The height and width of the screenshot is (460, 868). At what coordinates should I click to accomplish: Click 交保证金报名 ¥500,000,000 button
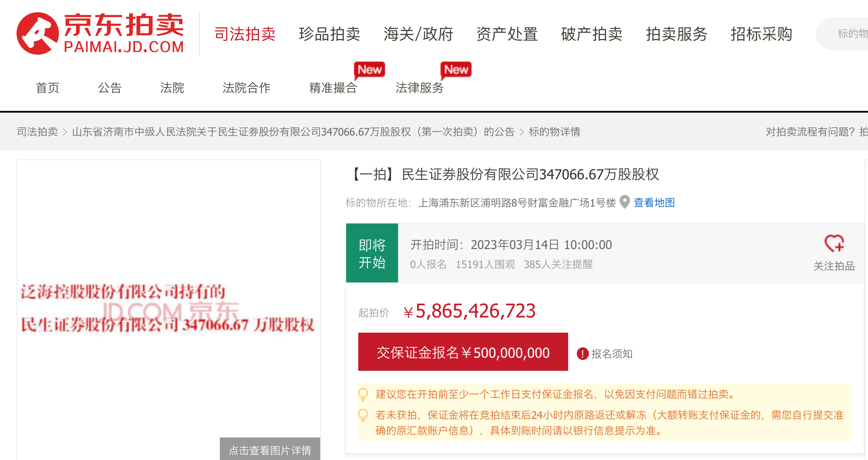tap(463, 352)
